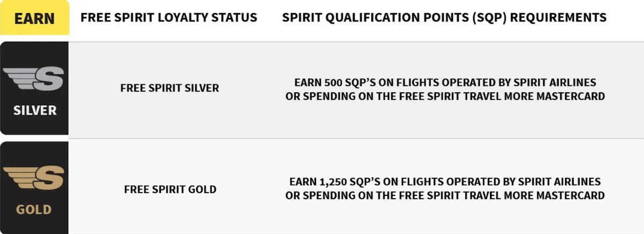Click the SILVER tier label

34,111
